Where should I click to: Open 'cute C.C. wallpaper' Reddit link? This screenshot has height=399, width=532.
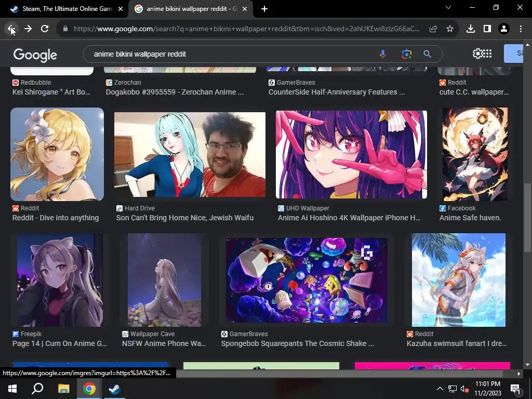pos(474,92)
